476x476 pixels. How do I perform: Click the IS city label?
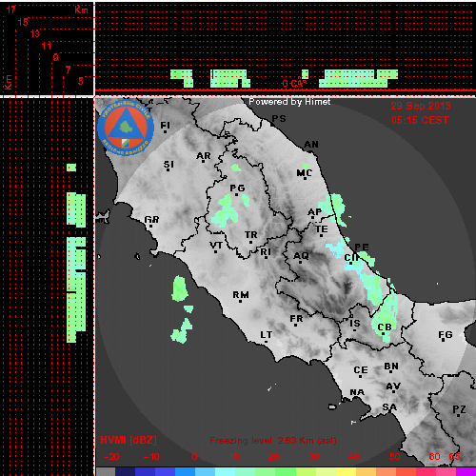click(355, 324)
